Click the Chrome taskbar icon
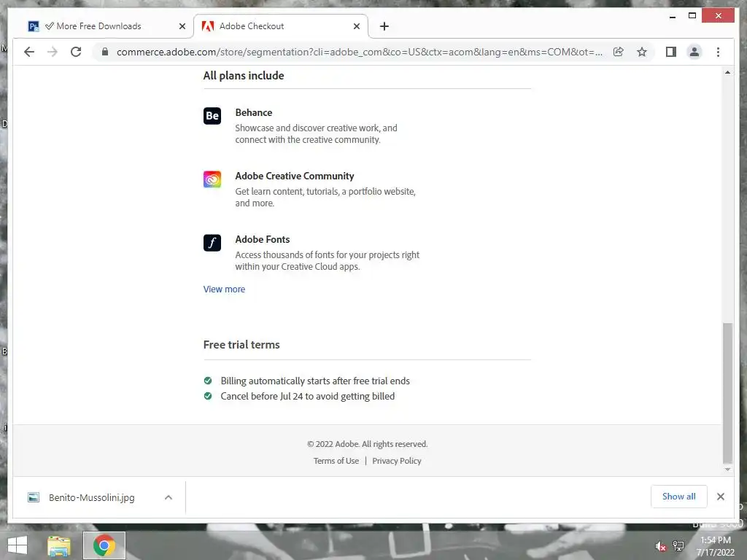 [x=104, y=545]
